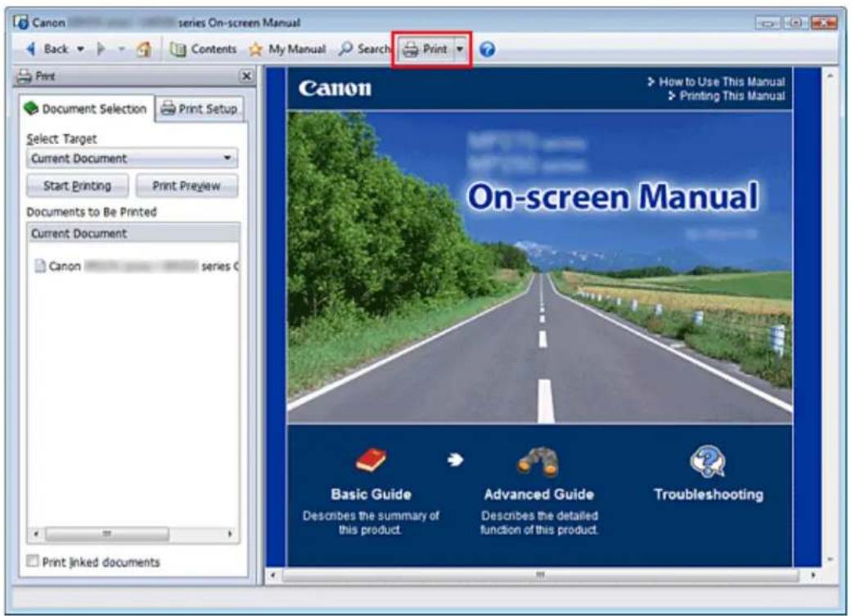Go to the Home page icon
This screenshot has height=616, width=851.
[144, 49]
